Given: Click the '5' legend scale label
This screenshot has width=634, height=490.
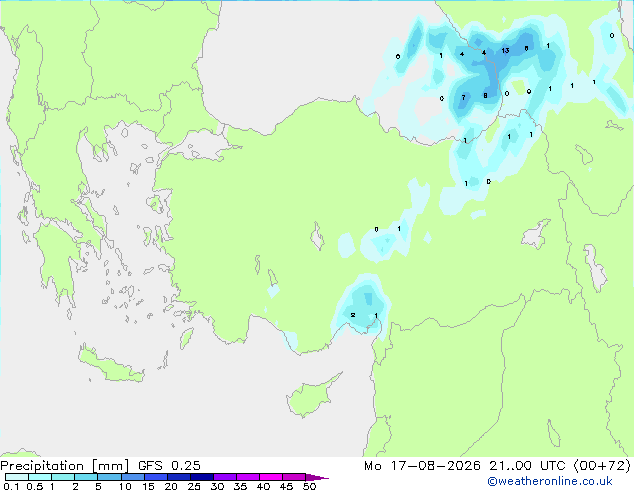Looking at the screenshot, I should [x=98, y=486].
